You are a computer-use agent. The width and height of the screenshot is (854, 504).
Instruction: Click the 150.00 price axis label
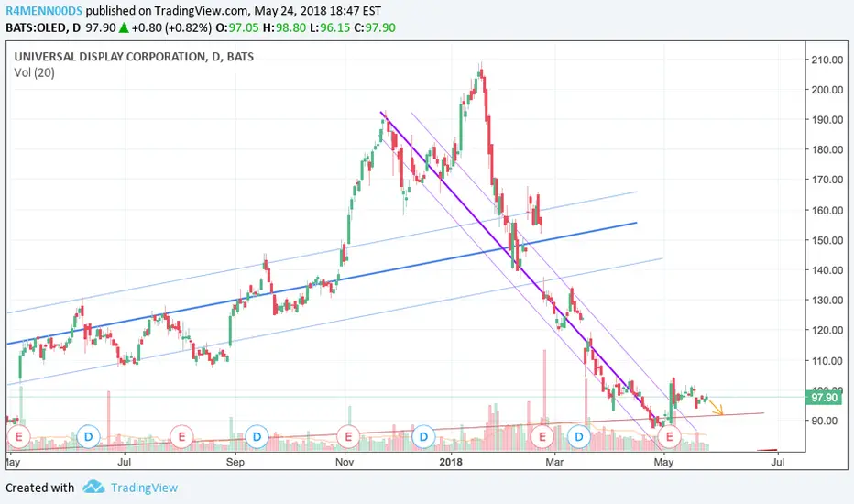coord(827,240)
